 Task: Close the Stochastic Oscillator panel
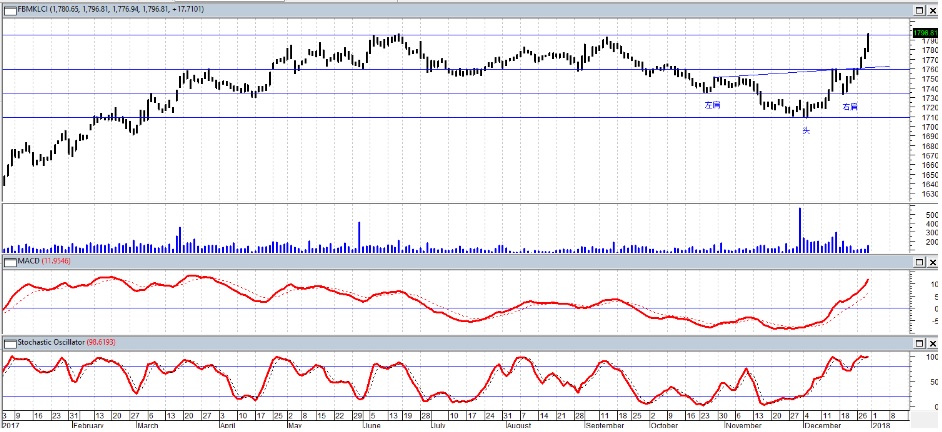click(932, 342)
